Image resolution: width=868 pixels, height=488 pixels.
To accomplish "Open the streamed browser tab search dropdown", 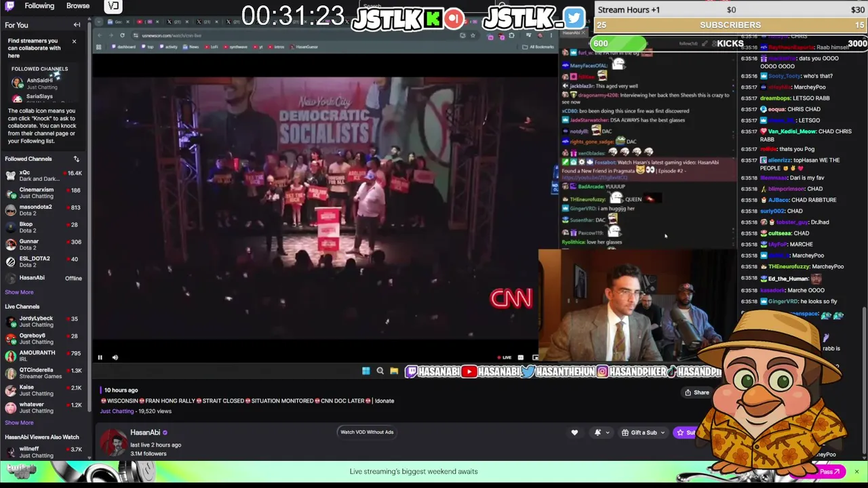I will [x=100, y=22].
